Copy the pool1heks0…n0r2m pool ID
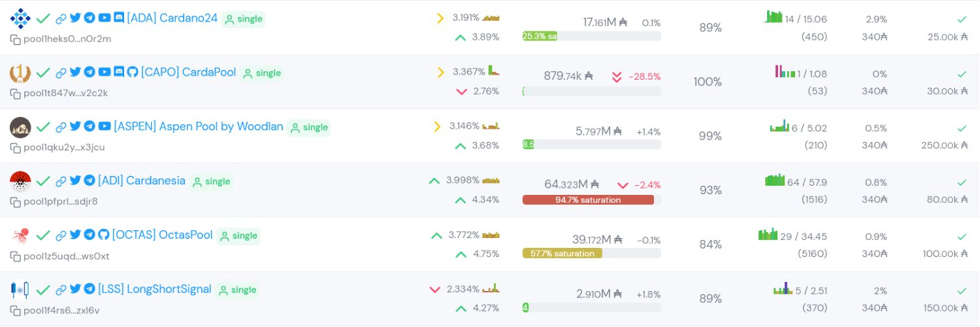 click(16, 39)
